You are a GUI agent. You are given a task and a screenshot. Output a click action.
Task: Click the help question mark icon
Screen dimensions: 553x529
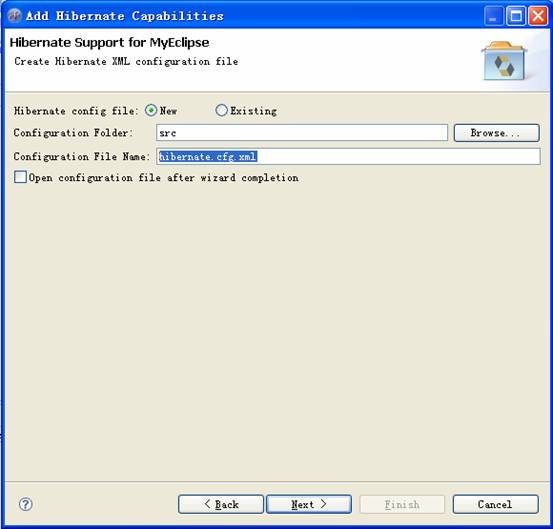[x=26, y=504]
